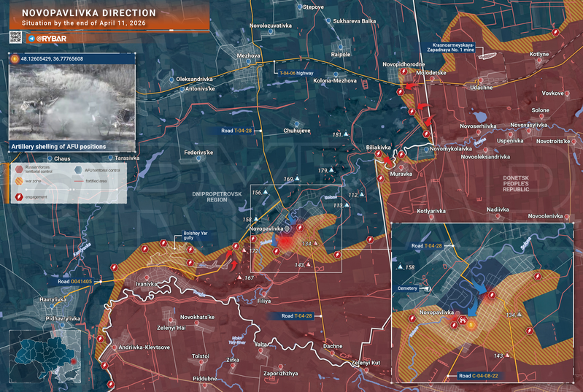The image size is (583, 392).
Task: Click the AFU territorial control blue hexagon
Action: click(79, 170)
